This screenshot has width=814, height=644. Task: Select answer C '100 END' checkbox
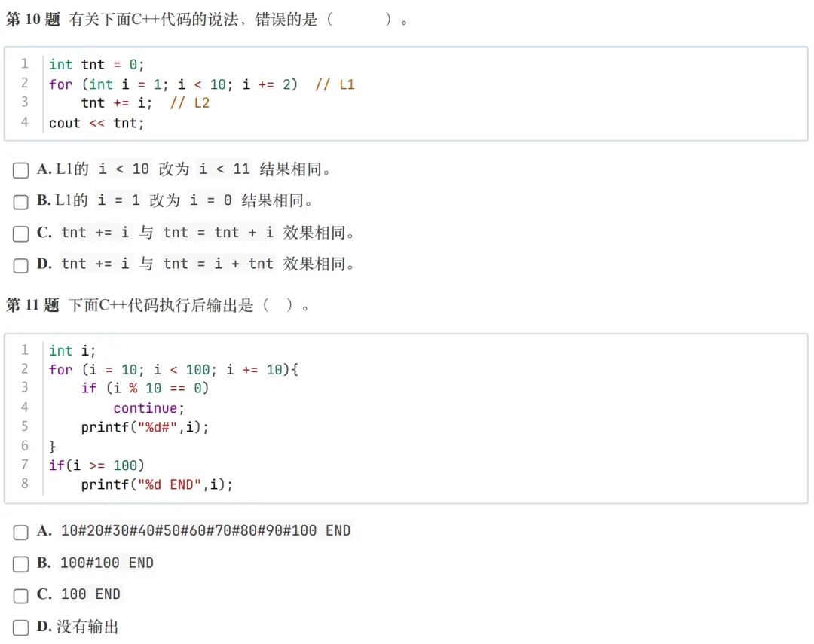[x=21, y=595]
